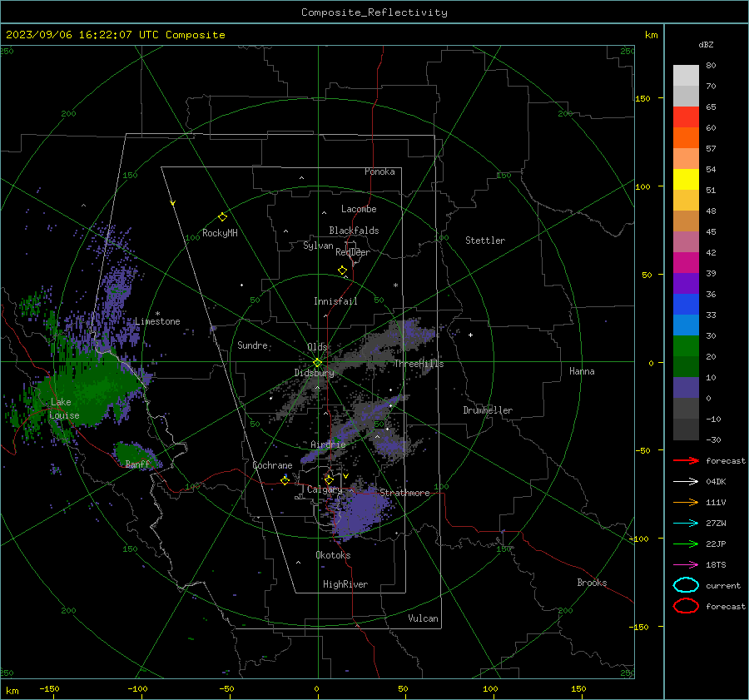Image resolution: width=749 pixels, height=700 pixels.
Task: Click the cyan current ellipse icon
Action: pyautogui.click(x=686, y=585)
